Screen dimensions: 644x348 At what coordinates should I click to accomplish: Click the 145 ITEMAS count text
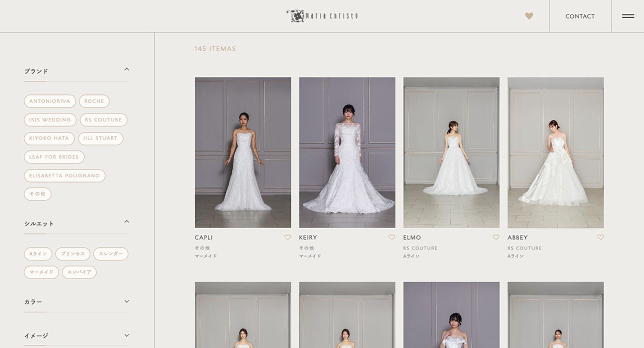pos(215,49)
